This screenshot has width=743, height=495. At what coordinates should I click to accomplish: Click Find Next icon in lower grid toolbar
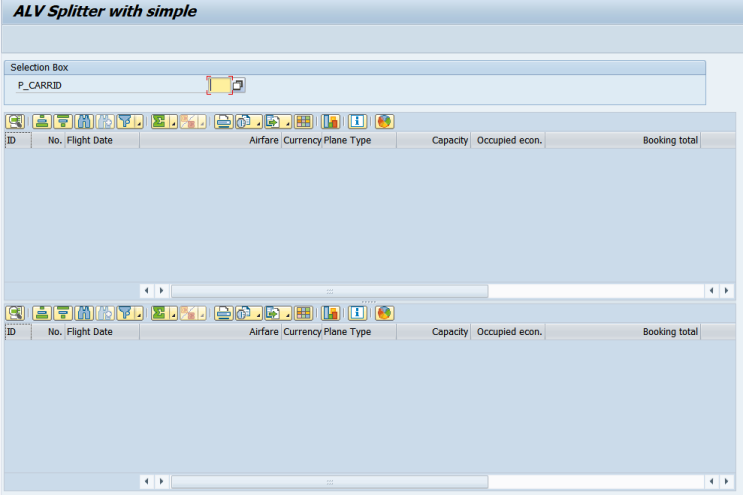(105, 313)
